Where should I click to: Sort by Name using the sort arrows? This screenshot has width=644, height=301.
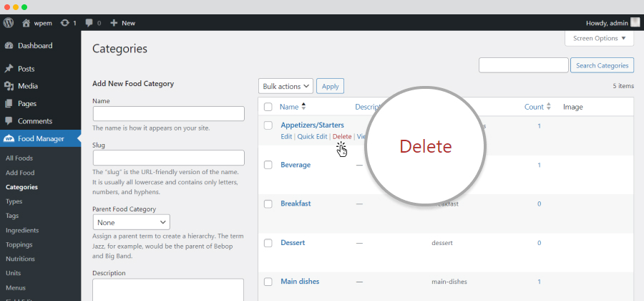pos(303,107)
